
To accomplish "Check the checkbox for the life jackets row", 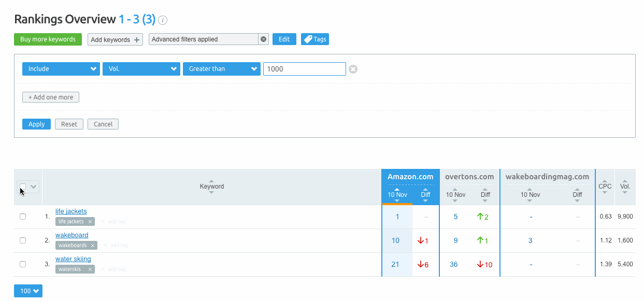I will [x=22, y=216].
